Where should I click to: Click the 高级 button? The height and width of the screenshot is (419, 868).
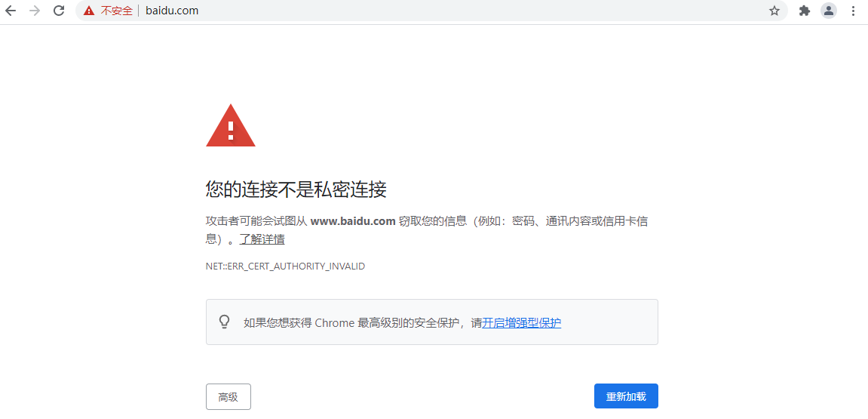(228, 396)
